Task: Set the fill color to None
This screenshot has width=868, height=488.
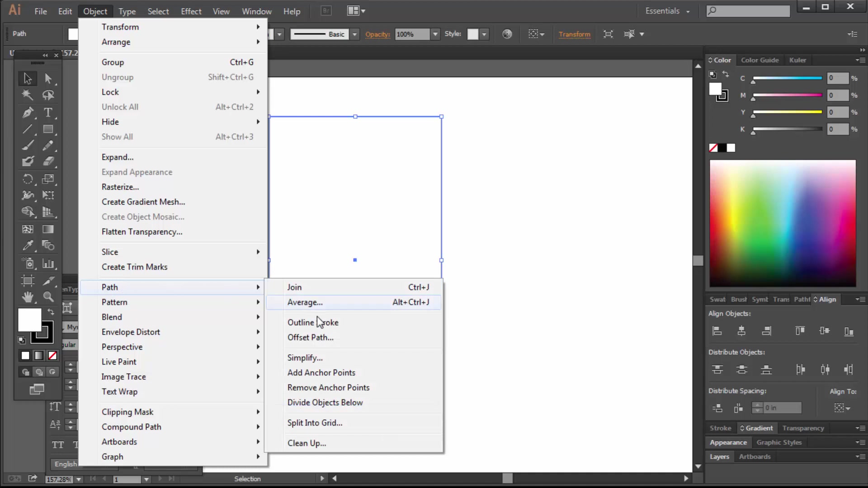Action: tap(52, 356)
